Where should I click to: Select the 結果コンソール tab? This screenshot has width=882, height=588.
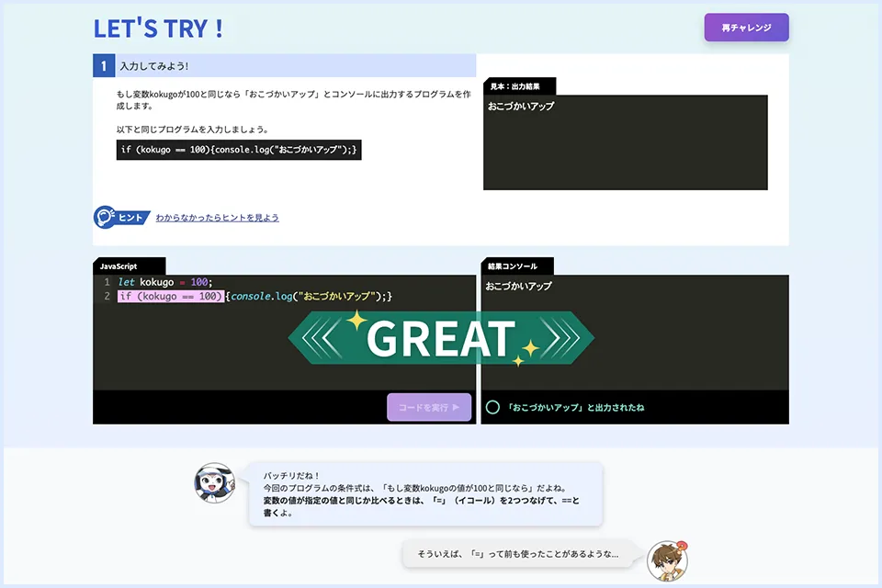[x=516, y=265]
